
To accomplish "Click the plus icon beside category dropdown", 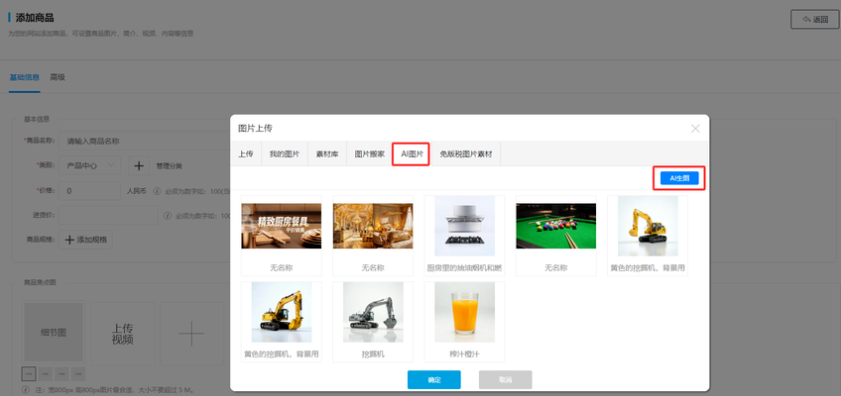I will coord(139,166).
